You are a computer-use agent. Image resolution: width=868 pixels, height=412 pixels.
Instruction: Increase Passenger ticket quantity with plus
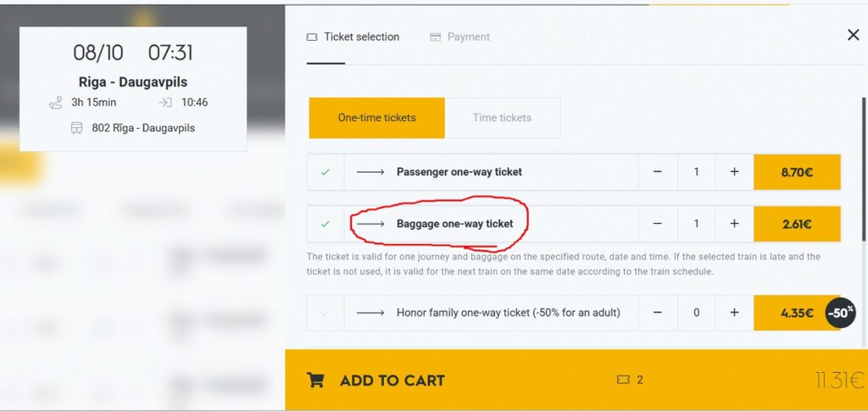(x=734, y=172)
